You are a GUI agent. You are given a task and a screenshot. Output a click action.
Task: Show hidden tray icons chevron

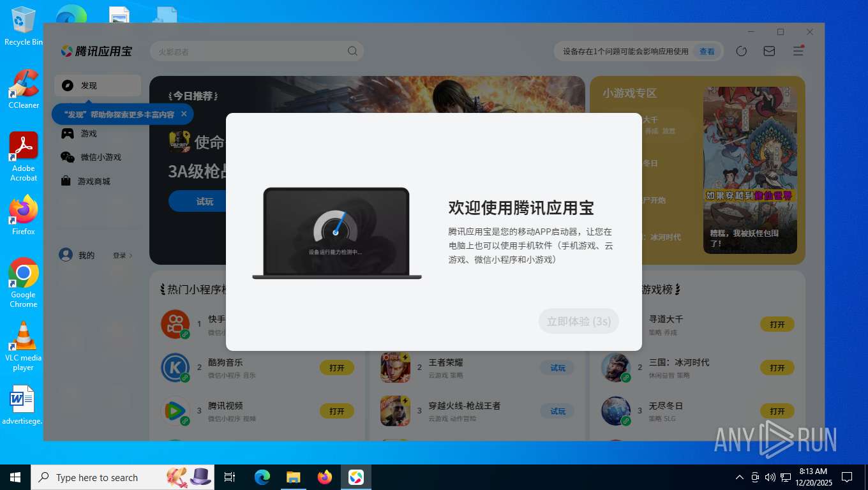pos(740,477)
